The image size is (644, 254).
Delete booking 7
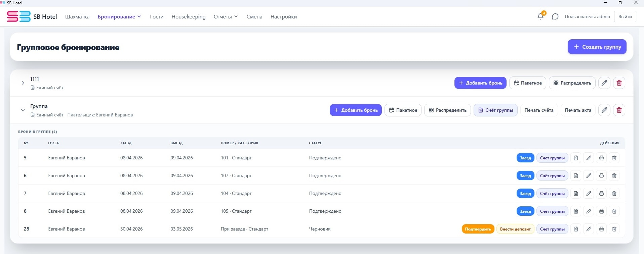[614, 193]
